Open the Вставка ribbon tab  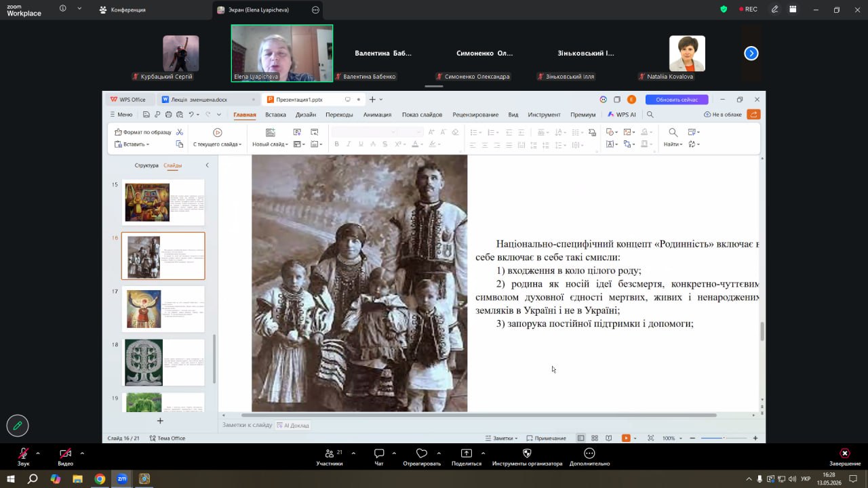(275, 115)
